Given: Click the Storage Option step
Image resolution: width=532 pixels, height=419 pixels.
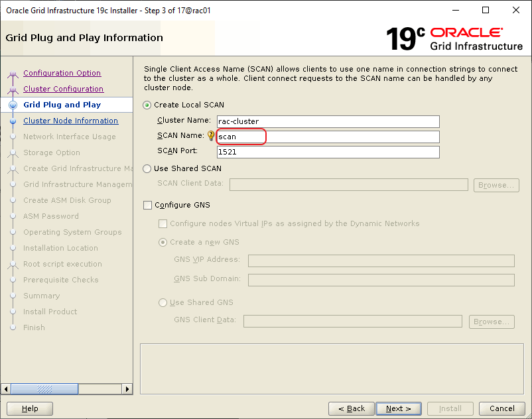Looking at the screenshot, I should point(52,152).
